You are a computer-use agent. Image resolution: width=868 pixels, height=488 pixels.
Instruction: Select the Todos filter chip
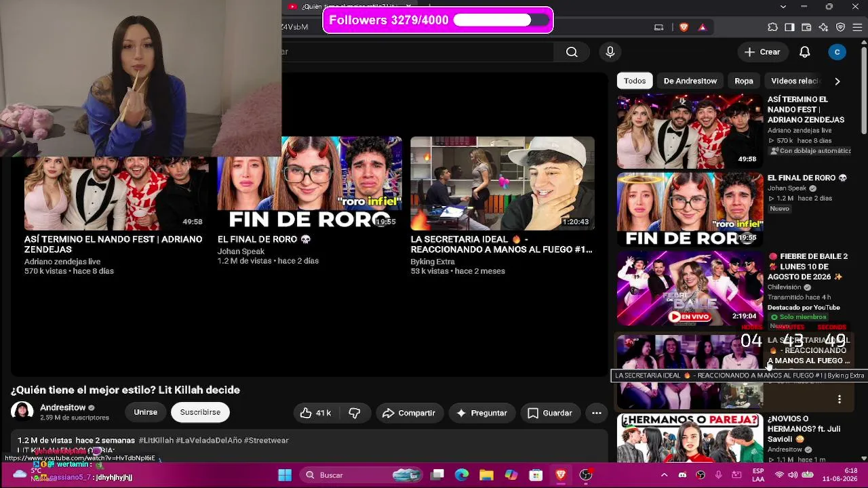point(635,81)
